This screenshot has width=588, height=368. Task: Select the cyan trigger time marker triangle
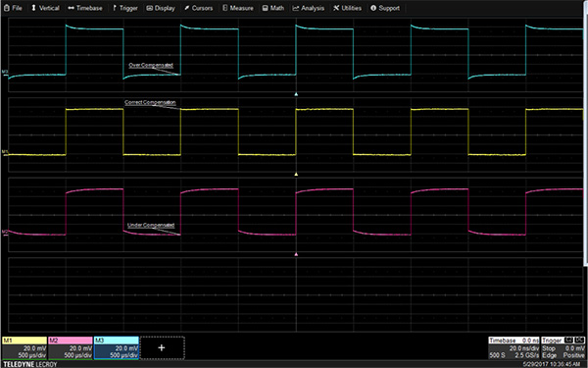click(296, 94)
